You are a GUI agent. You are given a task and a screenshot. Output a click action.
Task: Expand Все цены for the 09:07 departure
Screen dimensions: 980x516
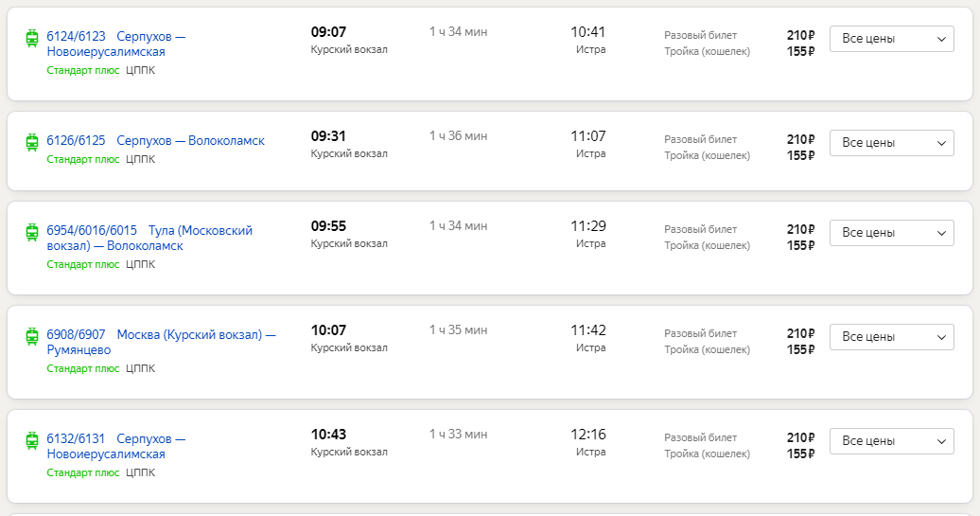click(891, 39)
